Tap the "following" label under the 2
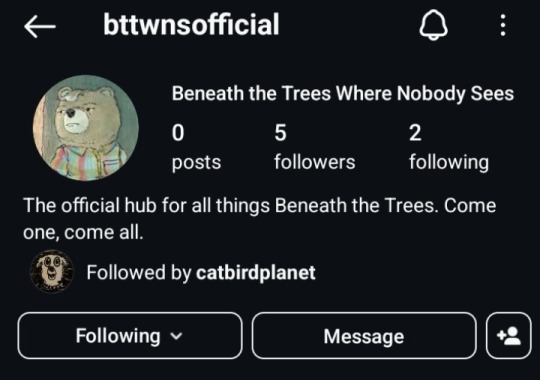 [x=449, y=163]
